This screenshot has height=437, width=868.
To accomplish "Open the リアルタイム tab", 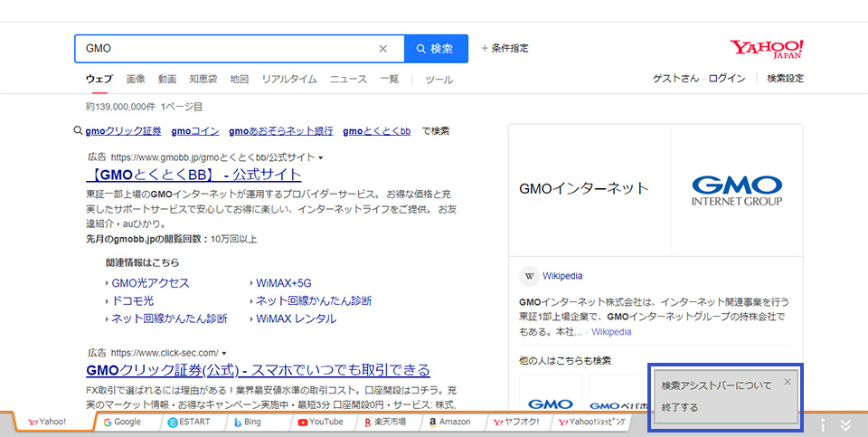I will tap(289, 80).
